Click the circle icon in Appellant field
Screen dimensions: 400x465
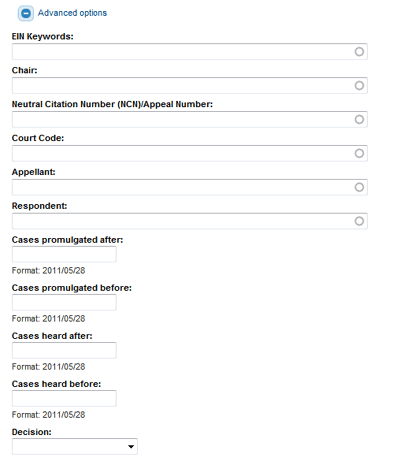(x=359, y=187)
